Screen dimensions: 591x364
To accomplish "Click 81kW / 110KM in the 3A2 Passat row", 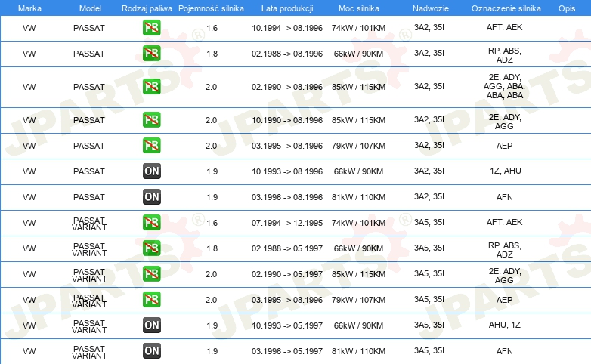I will tap(358, 197).
